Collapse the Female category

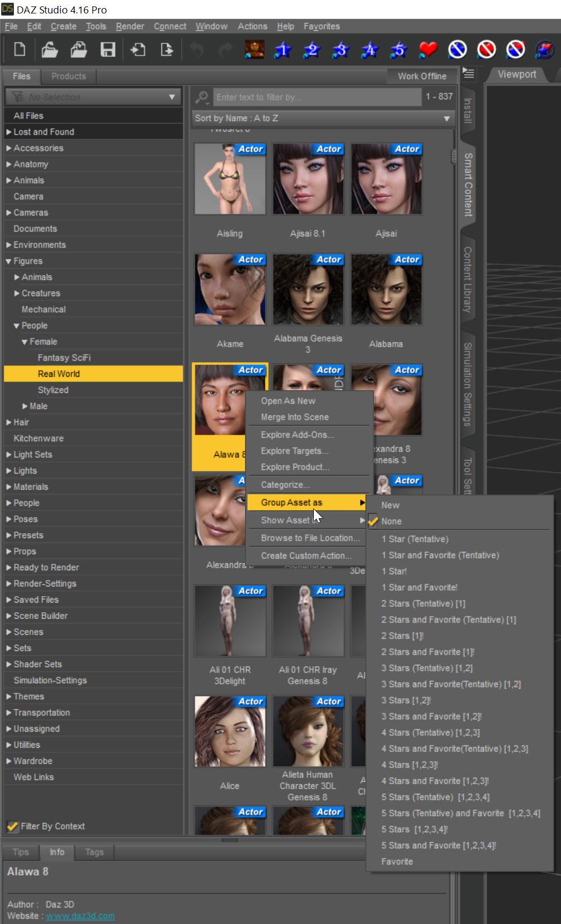coord(25,342)
